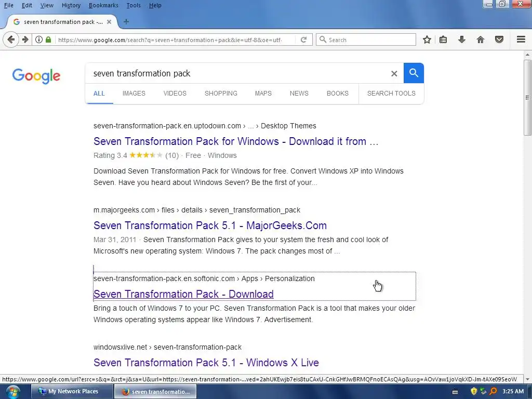Open the Bookmarks menu
Image resolution: width=532 pixels, height=399 pixels.
click(103, 5)
